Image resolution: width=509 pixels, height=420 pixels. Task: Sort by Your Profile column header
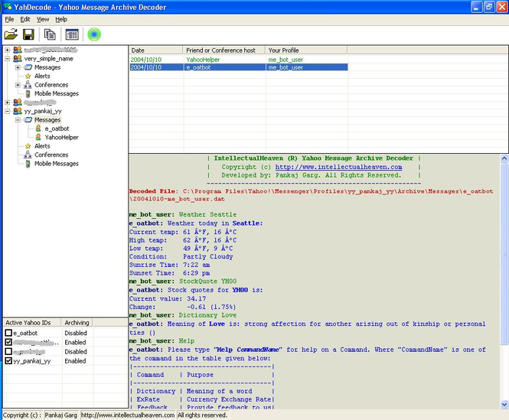(x=306, y=50)
